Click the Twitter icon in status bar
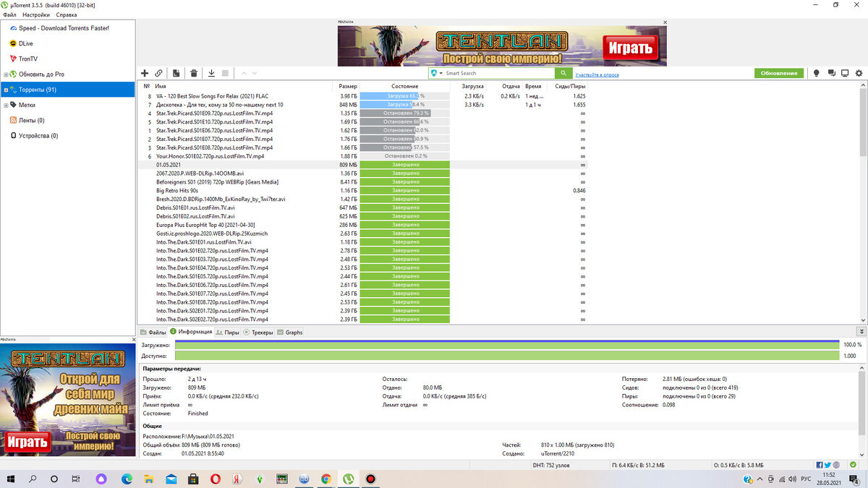 coord(827,465)
